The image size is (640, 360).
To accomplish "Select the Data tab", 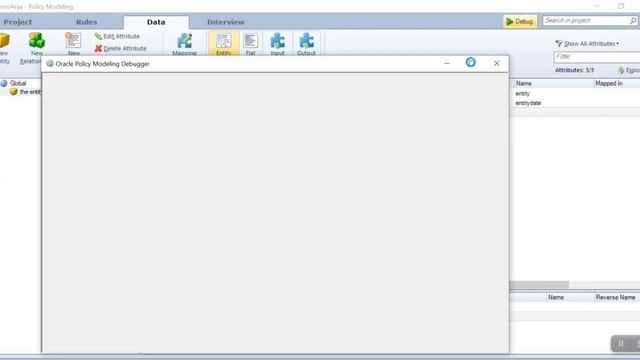I will 156,22.
